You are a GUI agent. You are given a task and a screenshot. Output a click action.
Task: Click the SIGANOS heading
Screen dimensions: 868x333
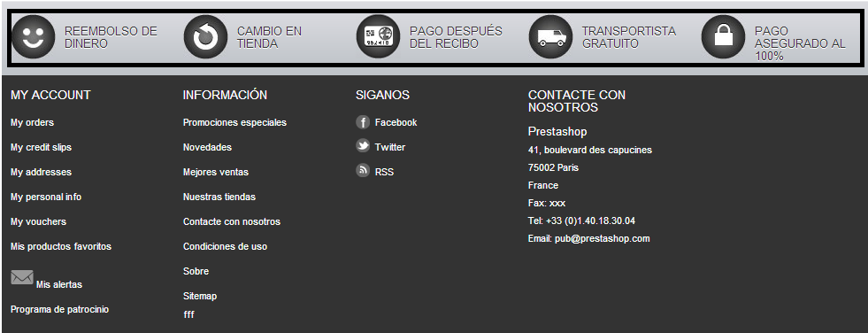click(382, 96)
